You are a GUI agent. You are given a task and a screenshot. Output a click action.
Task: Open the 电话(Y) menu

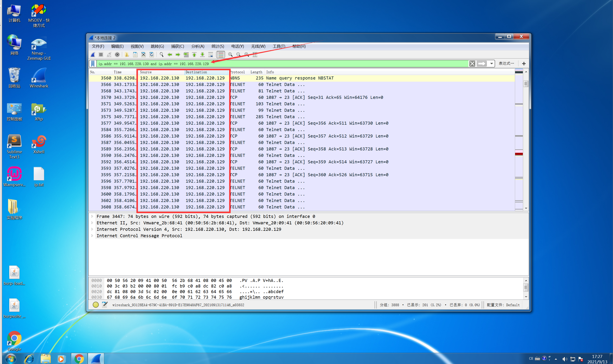(238, 46)
